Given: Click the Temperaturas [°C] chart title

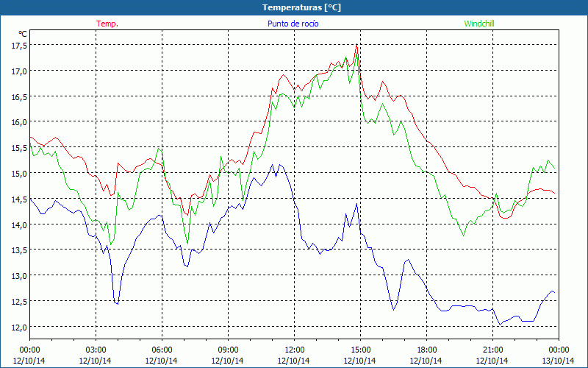Looking at the screenshot, I should tap(301, 7).
